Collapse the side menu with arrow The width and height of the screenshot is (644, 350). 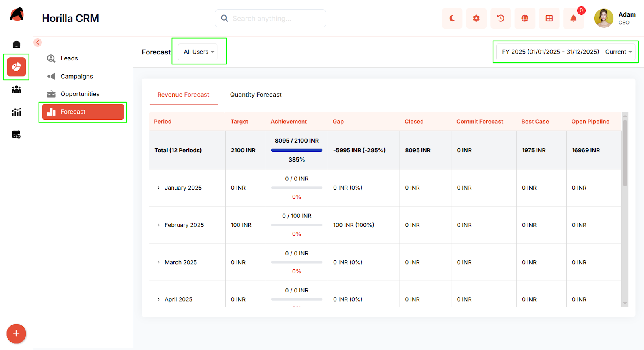[x=38, y=42]
